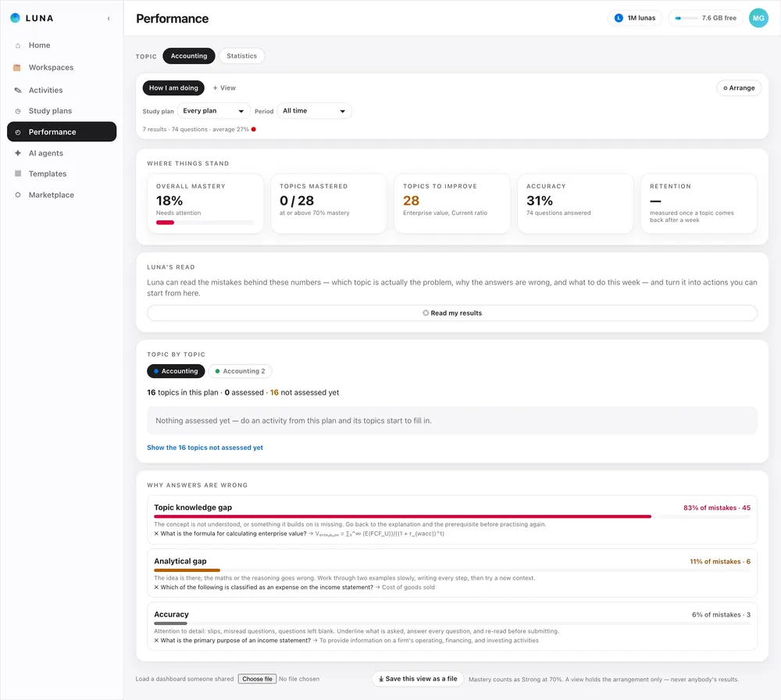Add a new view with + View
The image size is (781, 700).
(224, 87)
